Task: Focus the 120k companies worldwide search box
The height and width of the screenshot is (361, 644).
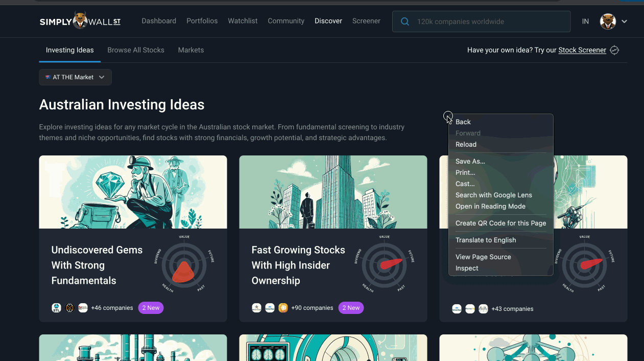Action: pos(481,21)
